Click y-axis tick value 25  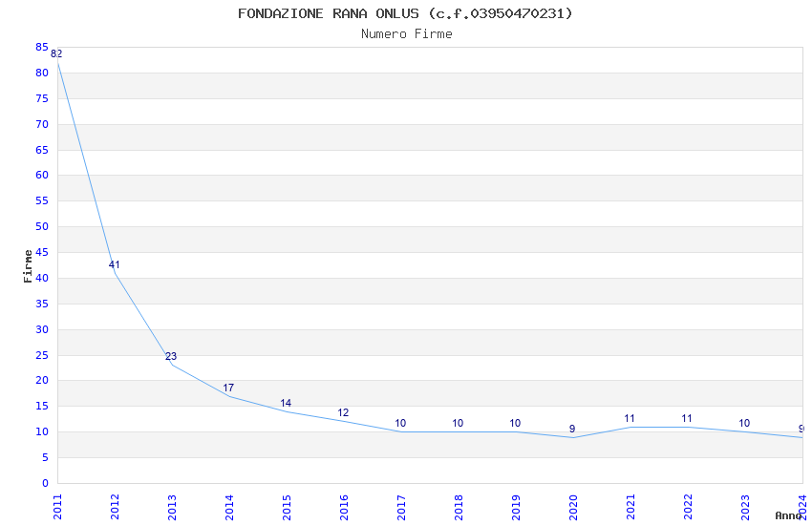coord(42,355)
